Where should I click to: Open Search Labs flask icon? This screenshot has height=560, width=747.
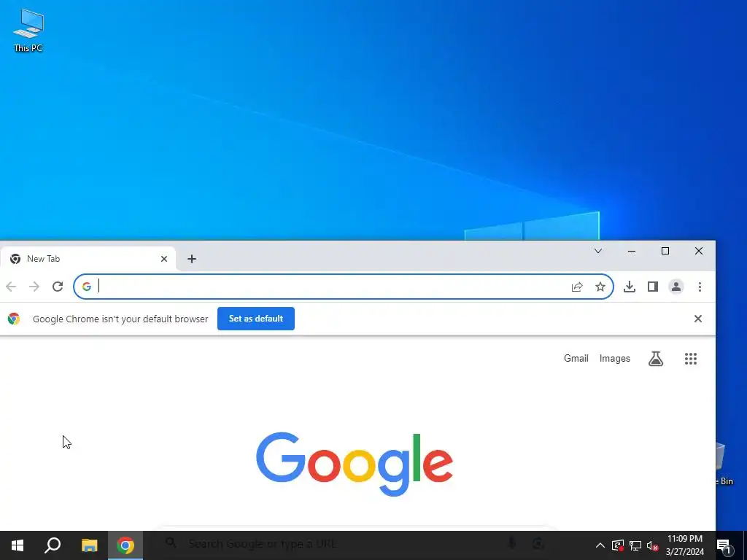(656, 359)
